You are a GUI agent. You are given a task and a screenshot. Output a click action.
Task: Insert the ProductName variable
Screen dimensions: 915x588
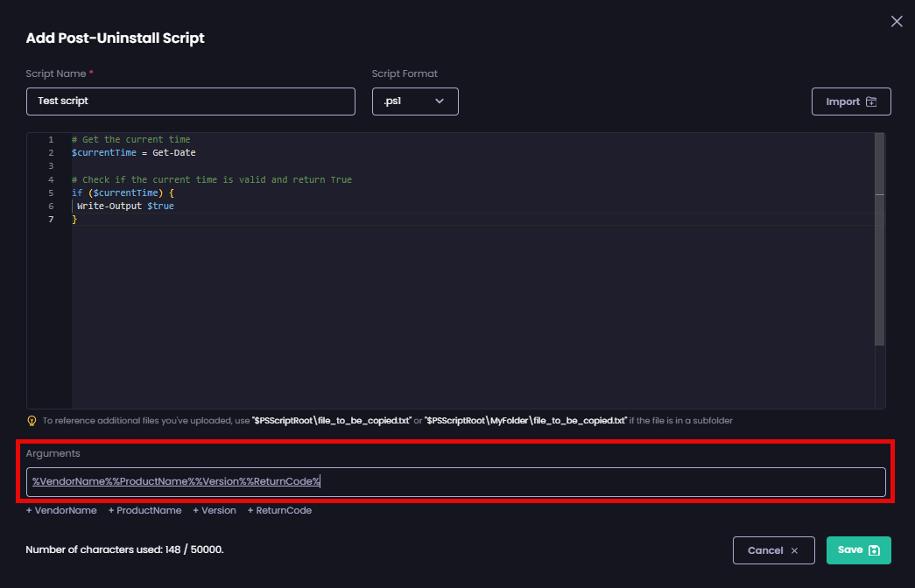coord(144,510)
